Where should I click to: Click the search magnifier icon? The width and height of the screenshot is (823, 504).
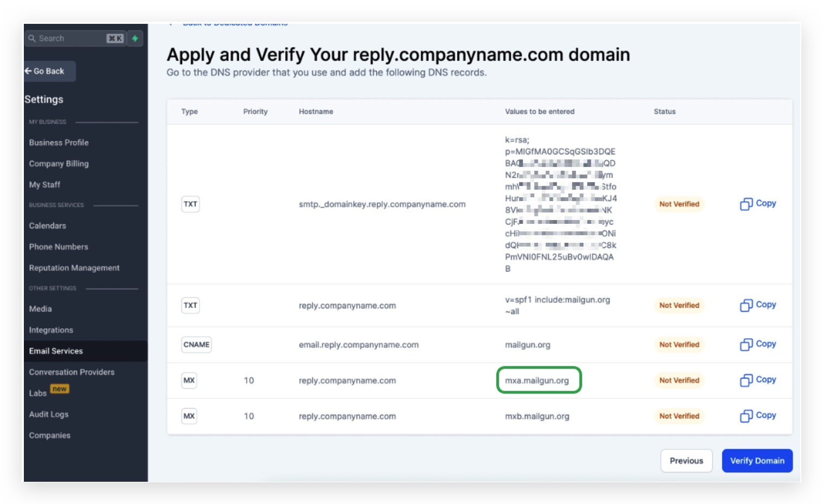(32, 38)
